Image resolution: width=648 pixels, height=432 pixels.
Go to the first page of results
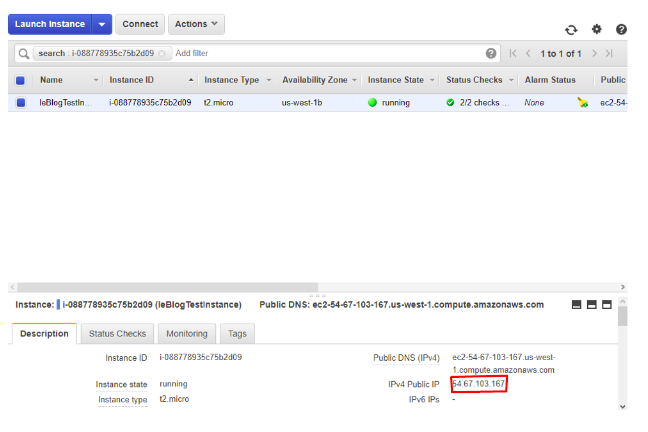tap(513, 53)
